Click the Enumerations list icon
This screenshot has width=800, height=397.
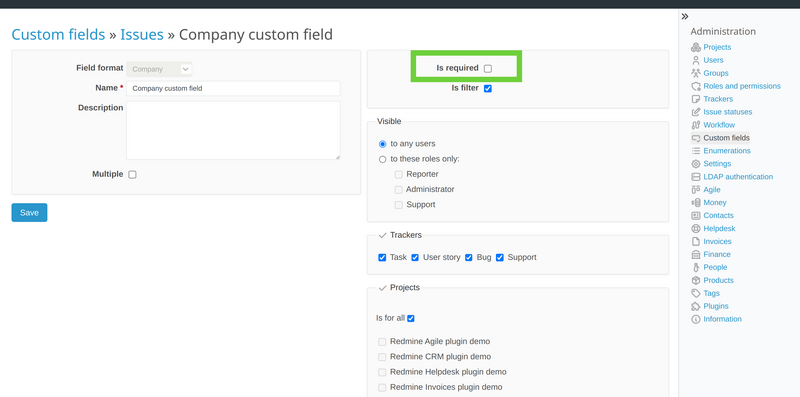point(695,151)
